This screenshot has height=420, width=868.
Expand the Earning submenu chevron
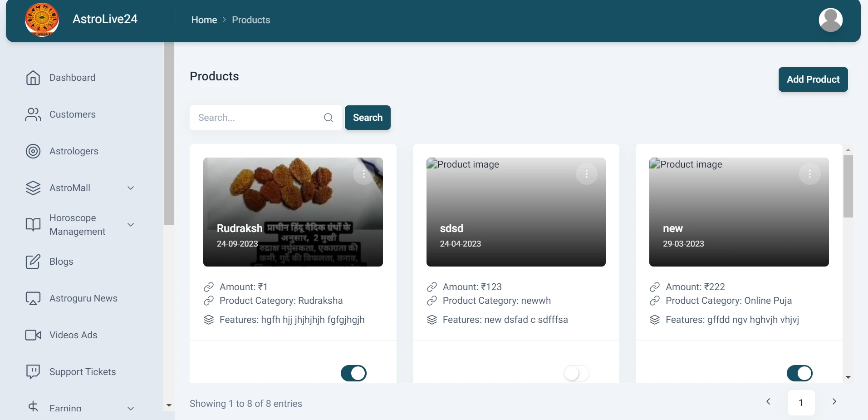[131, 408]
